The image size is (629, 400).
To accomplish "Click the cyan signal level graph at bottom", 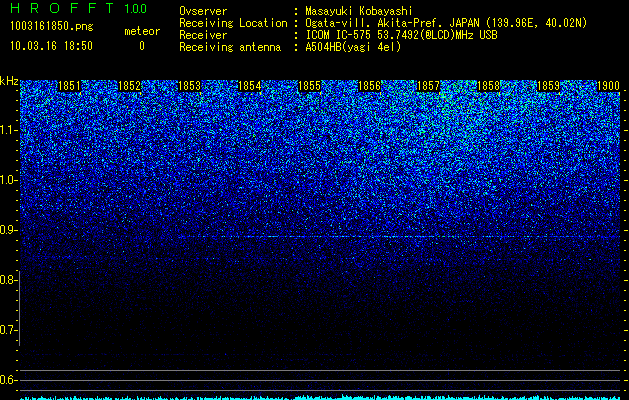I will tap(320, 398).
